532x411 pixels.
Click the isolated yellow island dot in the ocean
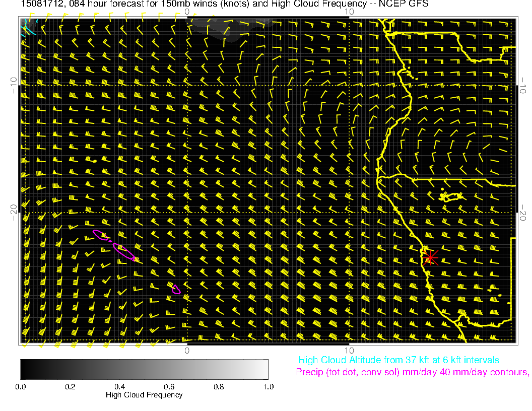coord(95,161)
